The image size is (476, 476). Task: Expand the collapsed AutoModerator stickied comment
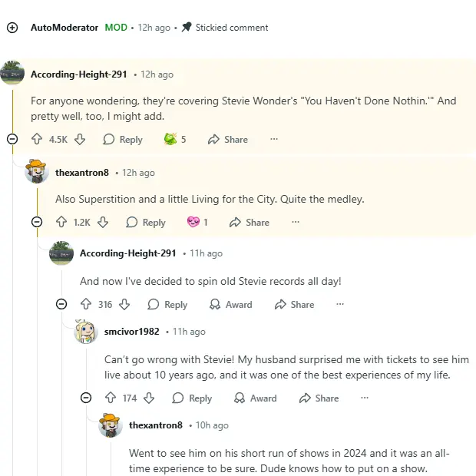pyautogui.click(x=12, y=28)
